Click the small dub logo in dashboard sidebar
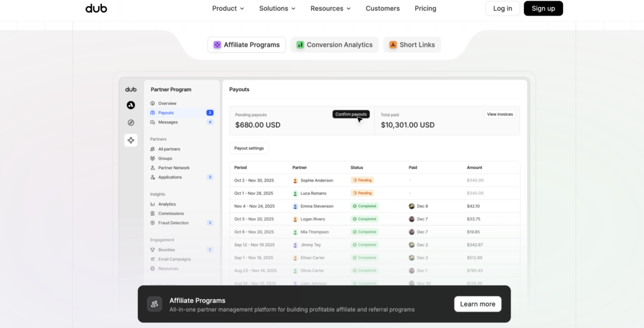 (131, 89)
